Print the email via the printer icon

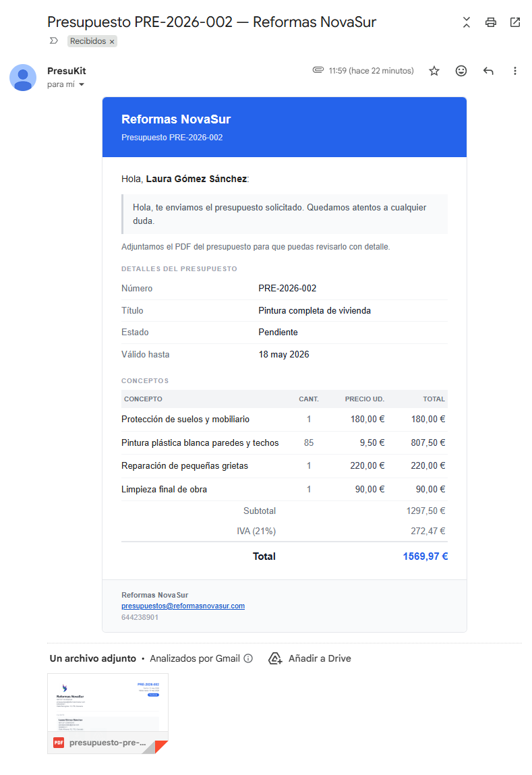click(x=490, y=22)
